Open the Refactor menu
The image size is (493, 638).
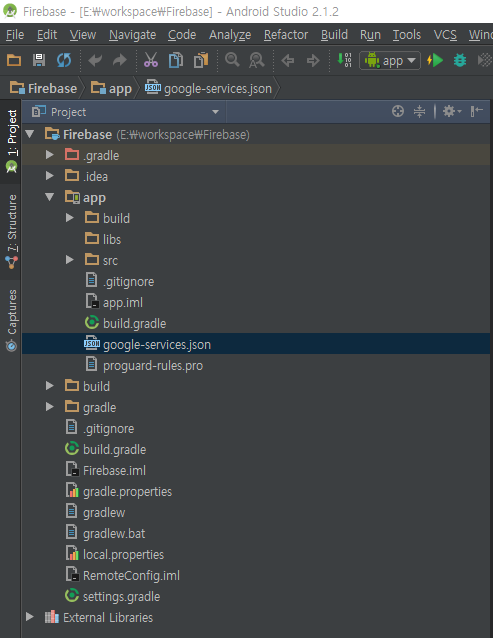pos(286,35)
